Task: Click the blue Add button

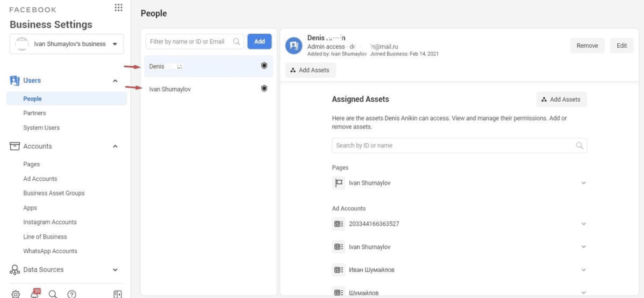Action: [x=259, y=42]
